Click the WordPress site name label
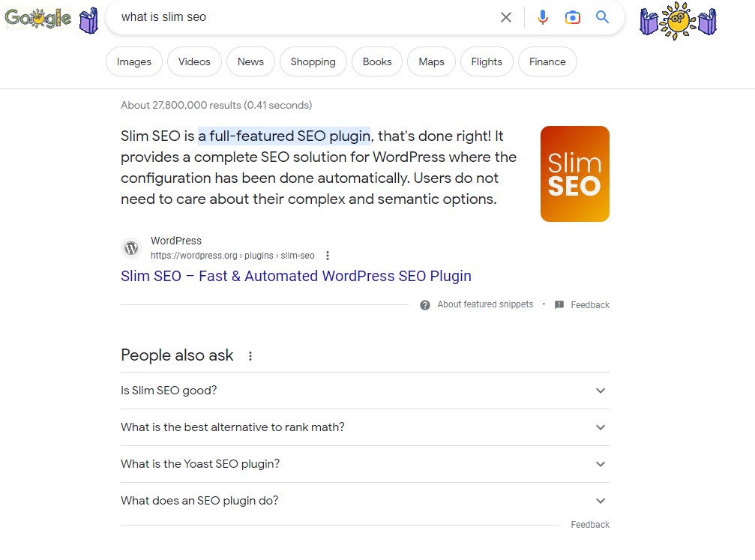755x560 pixels. tap(176, 241)
